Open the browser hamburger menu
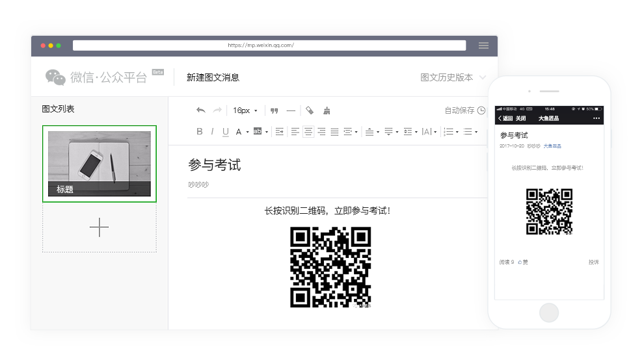 pyautogui.click(x=483, y=45)
